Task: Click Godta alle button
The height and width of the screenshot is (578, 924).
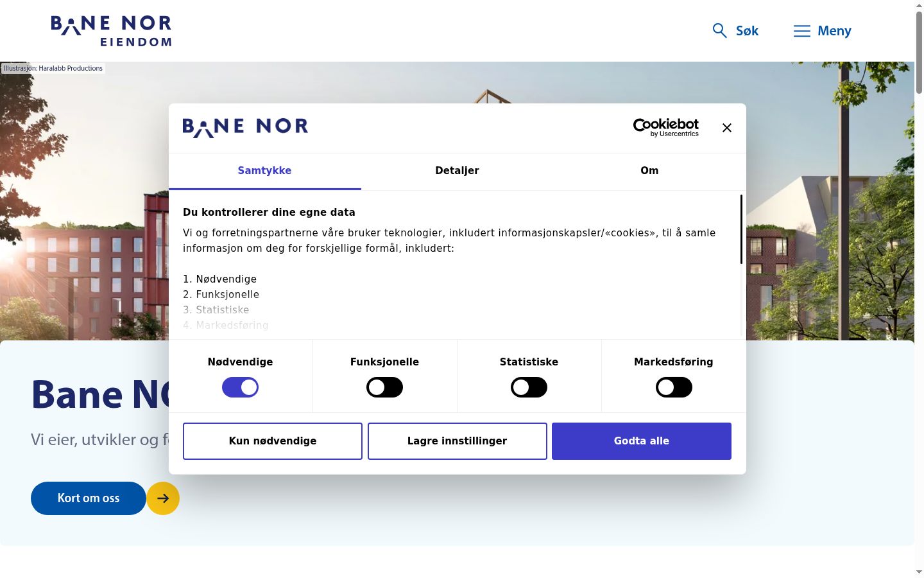Action: (x=642, y=441)
